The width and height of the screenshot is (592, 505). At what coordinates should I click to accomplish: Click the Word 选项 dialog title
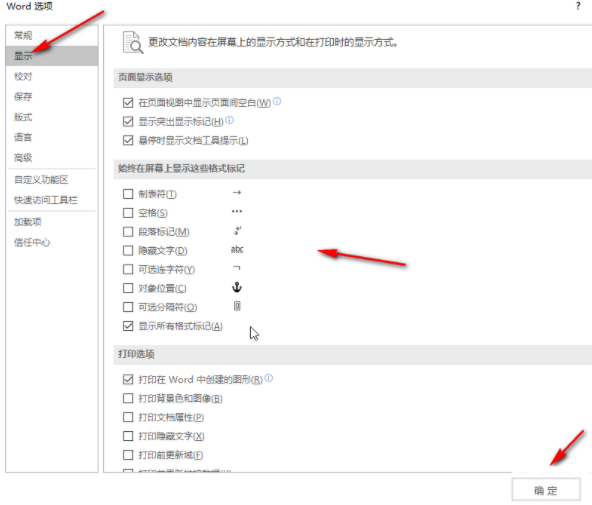coord(29,6)
